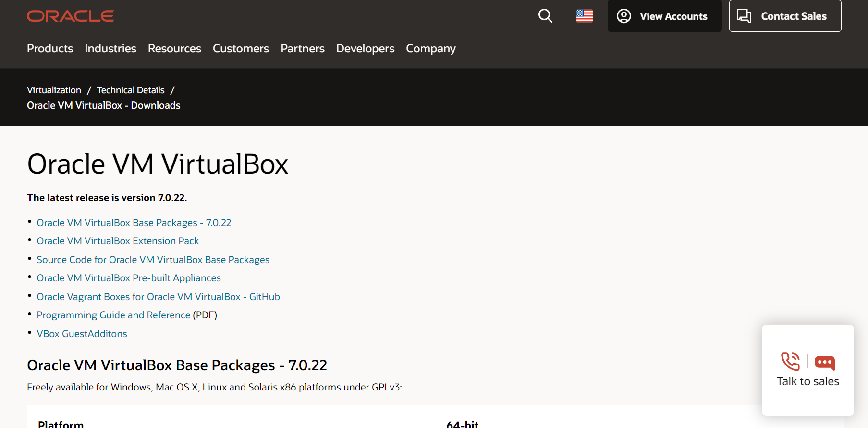The height and width of the screenshot is (428, 868).
Task: Open VirtualBox Base Packages 7.0.22 link
Action: (134, 223)
